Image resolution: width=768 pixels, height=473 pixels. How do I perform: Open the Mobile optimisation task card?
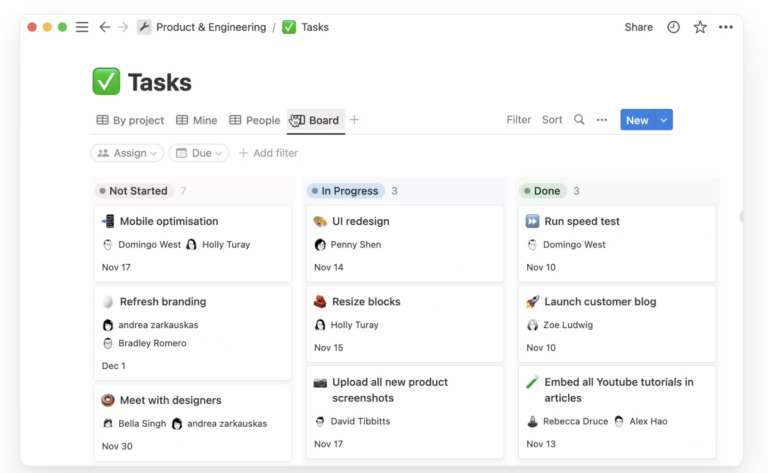(169, 221)
